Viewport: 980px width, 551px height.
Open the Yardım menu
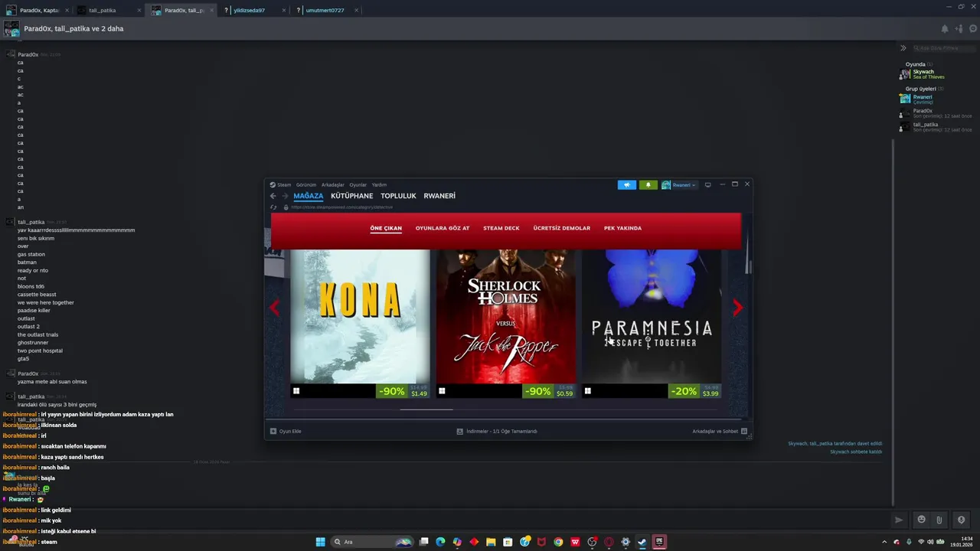tap(379, 184)
